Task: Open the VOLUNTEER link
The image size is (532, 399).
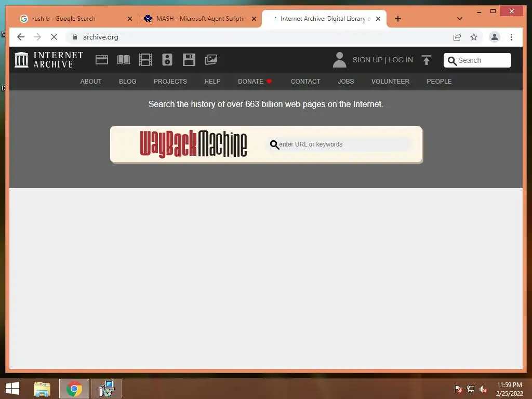Action: [391, 82]
